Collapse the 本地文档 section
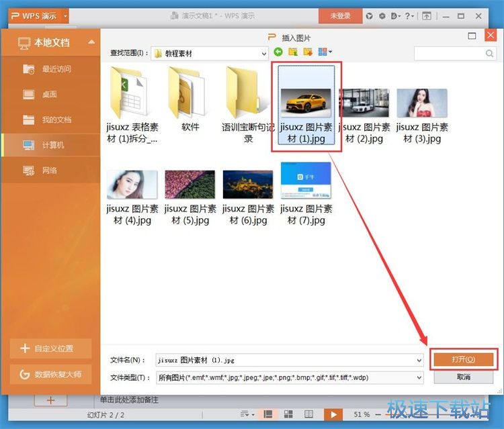The height and width of the screenshot is (429, 504). (x=91, y=42)
